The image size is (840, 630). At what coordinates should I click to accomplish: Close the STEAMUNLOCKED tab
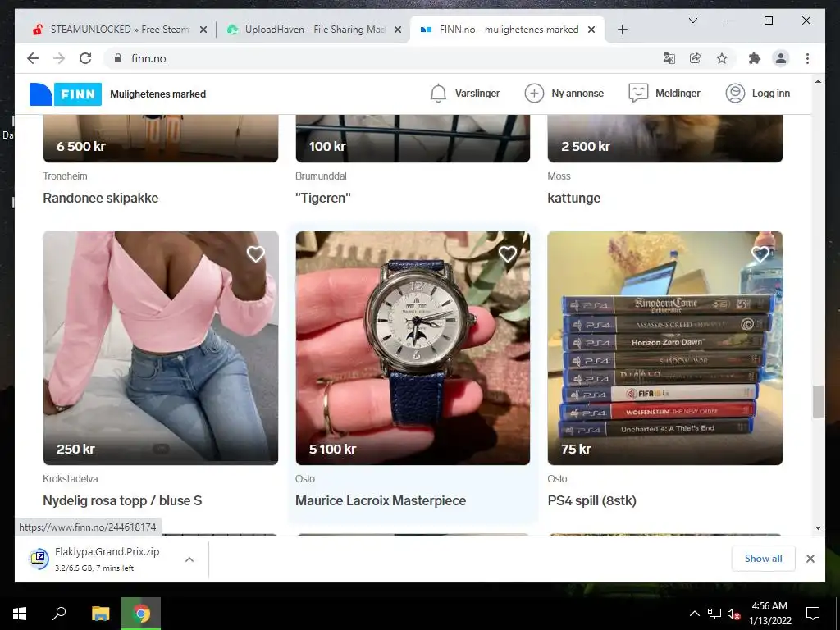203,30
